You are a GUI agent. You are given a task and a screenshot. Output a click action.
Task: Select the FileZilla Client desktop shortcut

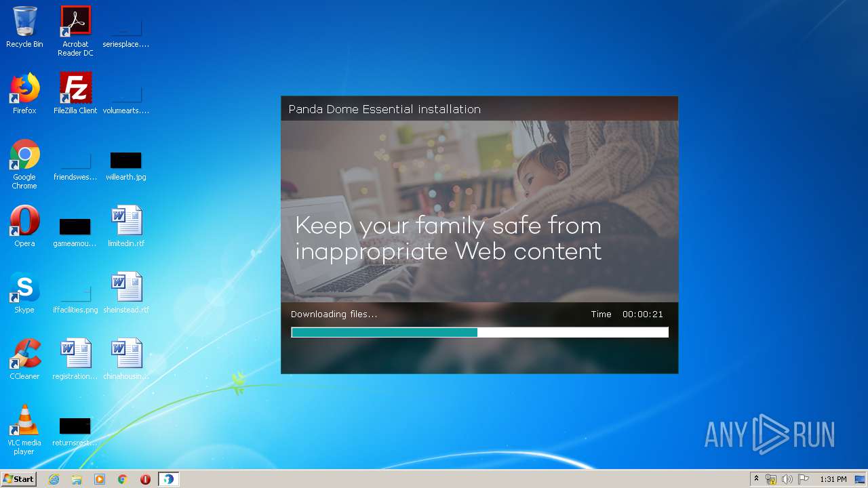tap(75, 94)
